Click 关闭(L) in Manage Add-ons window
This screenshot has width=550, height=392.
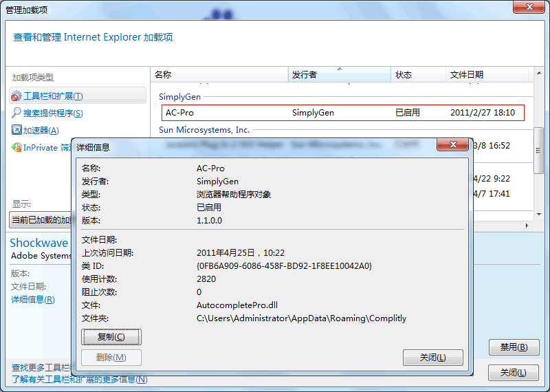tap(513, 373)
